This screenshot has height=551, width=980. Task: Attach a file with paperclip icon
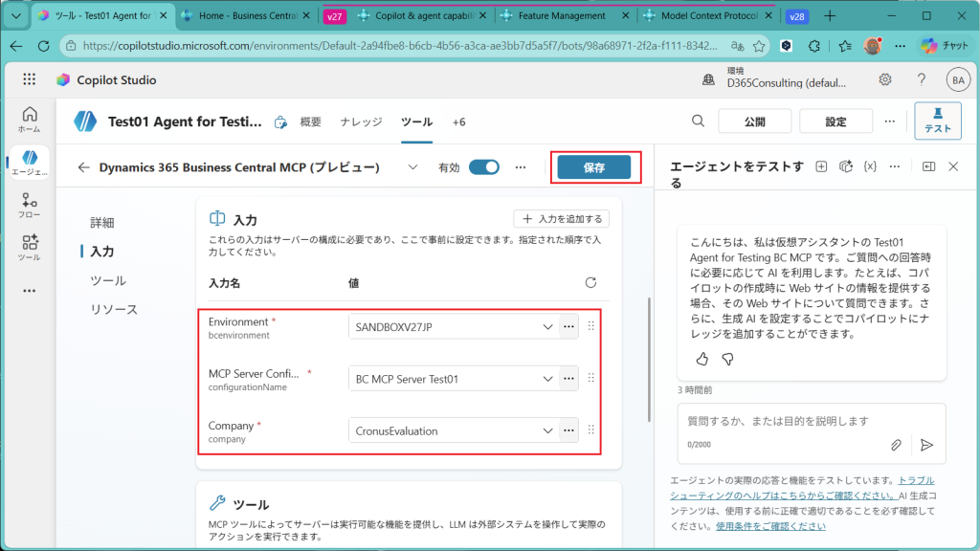pyautogui.click(x=897, y=445)
